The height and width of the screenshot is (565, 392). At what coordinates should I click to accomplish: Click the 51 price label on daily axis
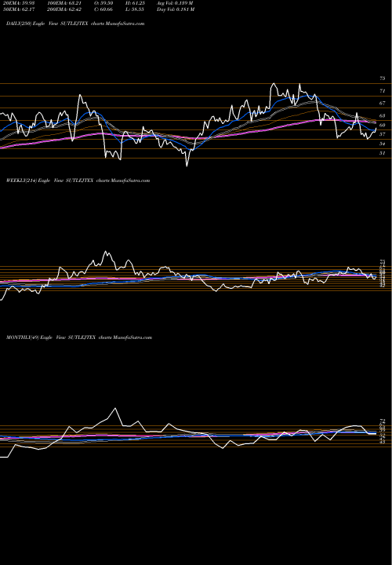click(383, 153)
